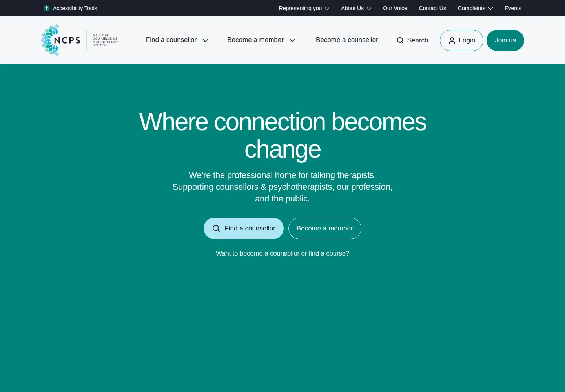Expand the Complaints chevron
The width and height of the screenshot is (565, 392).
tap(490, 9)
